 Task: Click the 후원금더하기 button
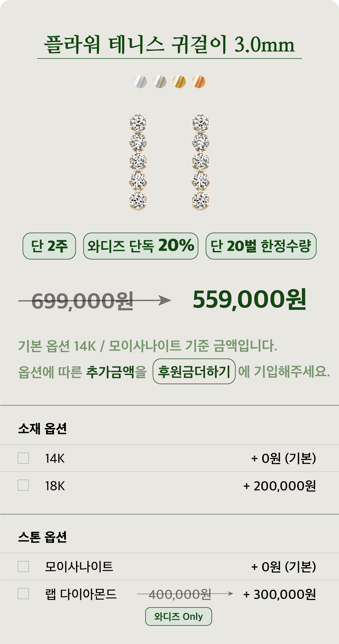pyautogui.click(x=194, y=371)
